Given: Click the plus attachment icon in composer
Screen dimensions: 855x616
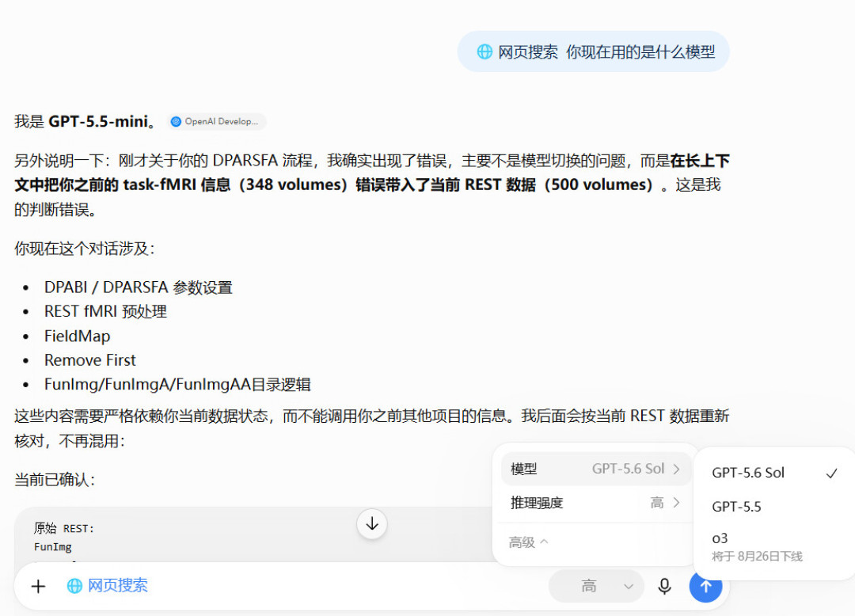Looking at the screenshot, I should point(38,587).
